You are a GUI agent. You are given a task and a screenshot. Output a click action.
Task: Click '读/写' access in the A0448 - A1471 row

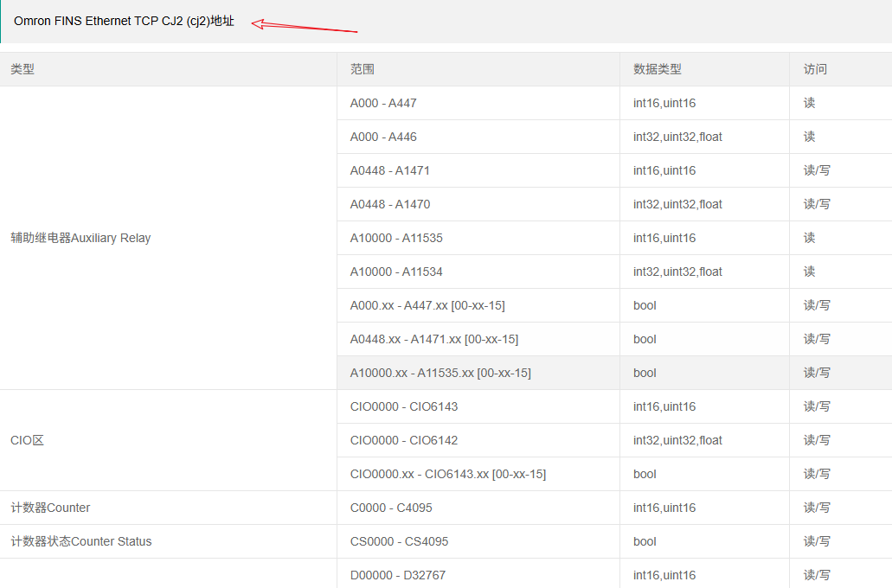[x=817, y=170]
